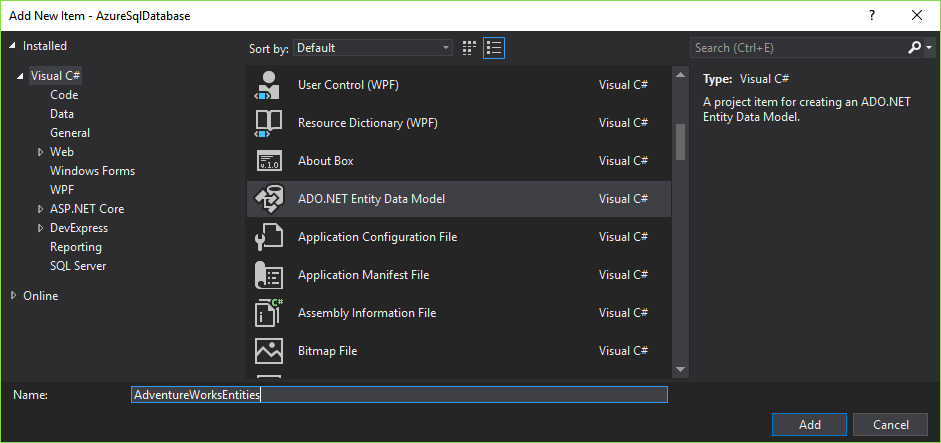Select the General category
The height and width of the screenshot is (443, 941).
point(70,133)
